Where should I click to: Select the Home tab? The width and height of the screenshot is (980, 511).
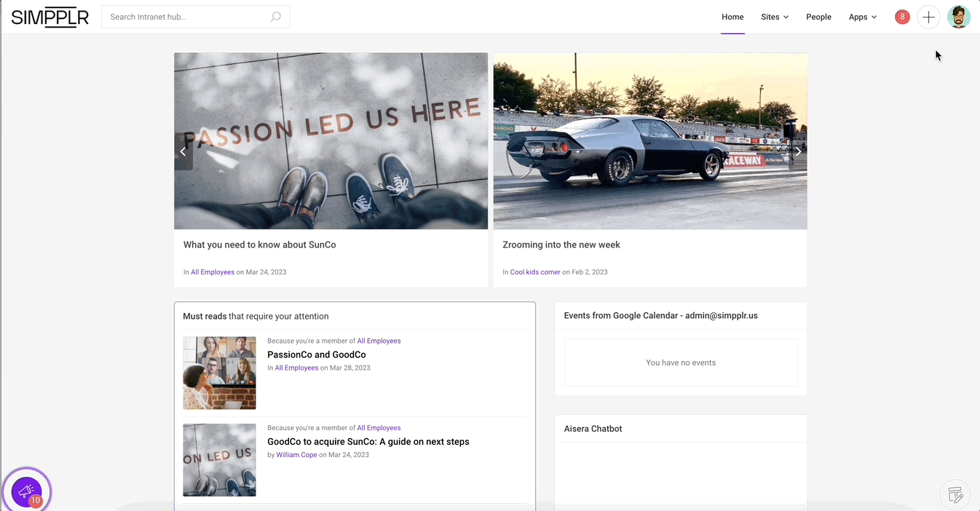click(x=732, y=17)
